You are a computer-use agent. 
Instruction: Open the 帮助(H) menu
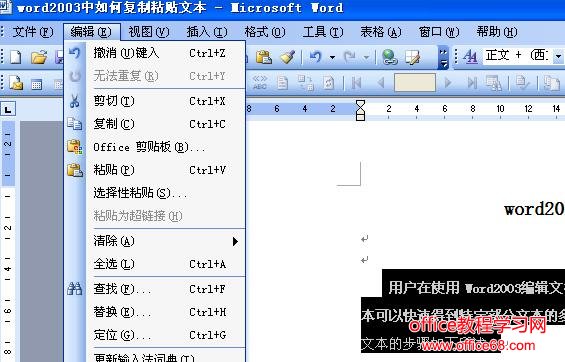click(497, 32)
